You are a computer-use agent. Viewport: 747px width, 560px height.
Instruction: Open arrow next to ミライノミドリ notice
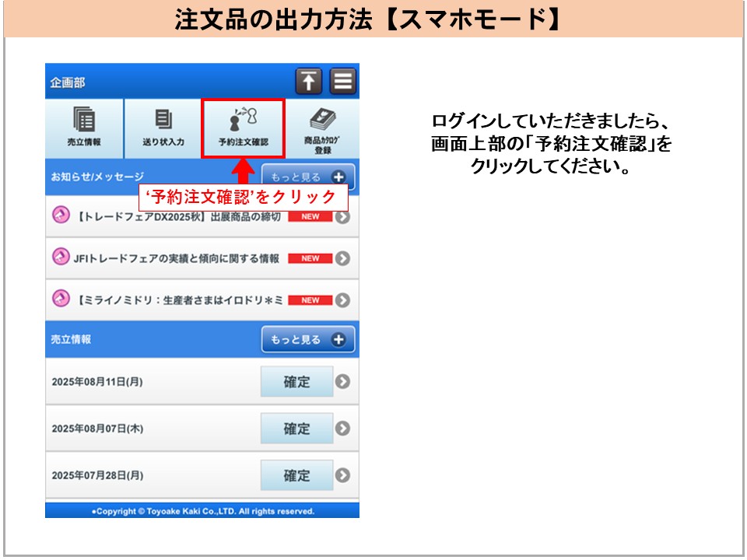pyautogui.click(x=342, y=300)
